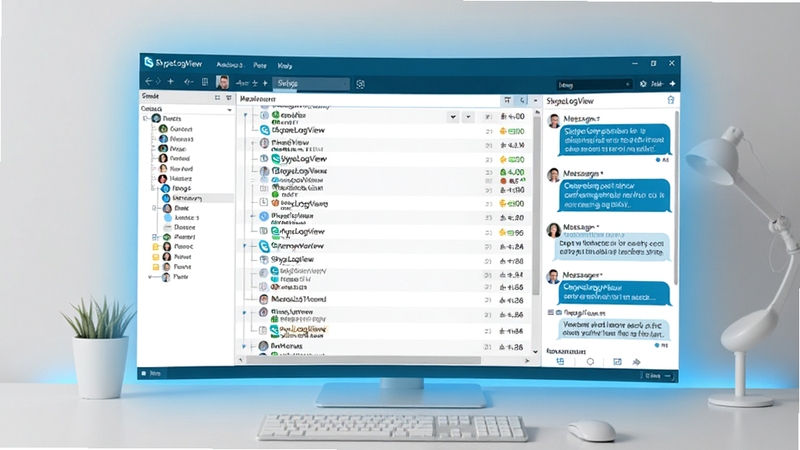Viewport: 800px width, 450px height.
Task: Click the plus icon after the toolbar star
Action: point(265,83)
